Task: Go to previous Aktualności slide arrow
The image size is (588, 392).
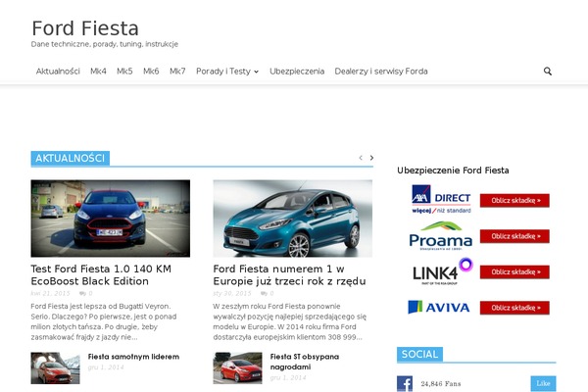Action: click(x=361, y=158)
